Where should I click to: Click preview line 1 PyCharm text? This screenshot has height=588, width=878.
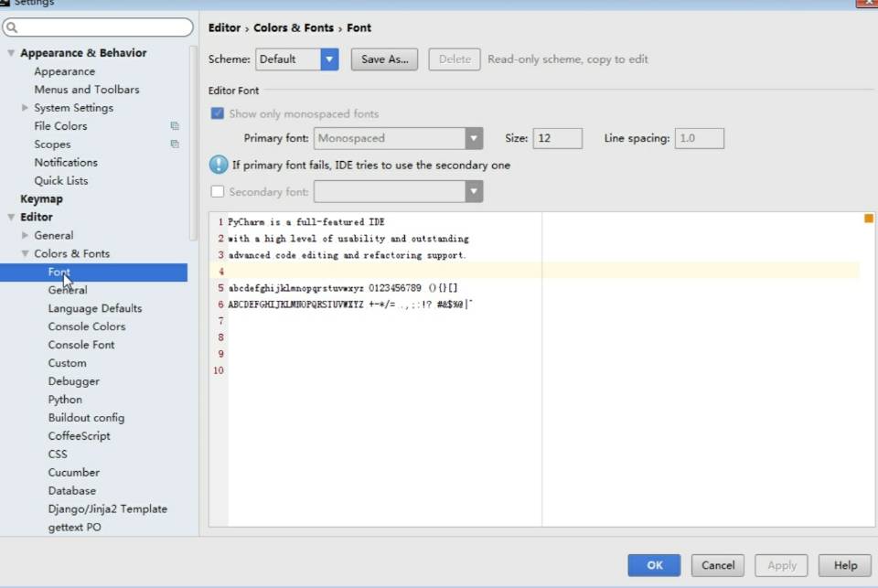306,222
